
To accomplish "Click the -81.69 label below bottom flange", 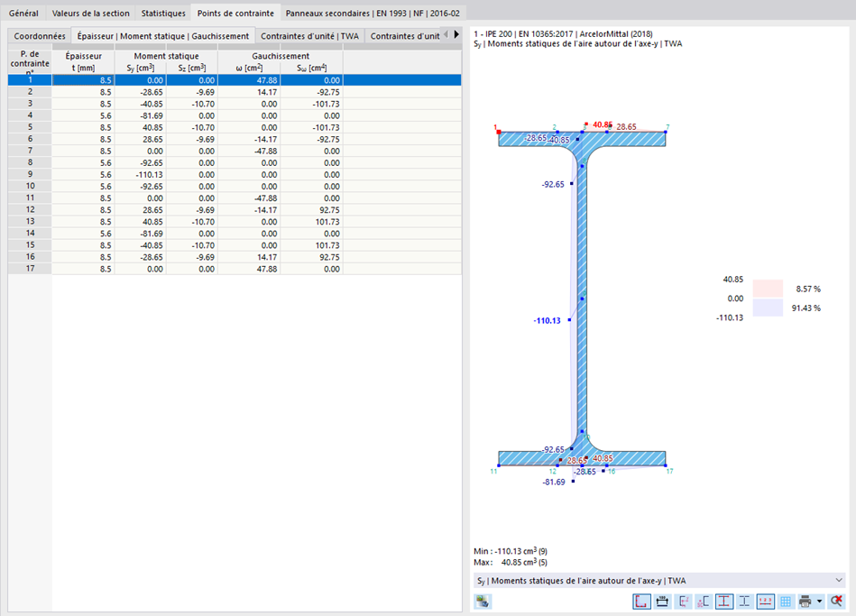I will point(554,483).
